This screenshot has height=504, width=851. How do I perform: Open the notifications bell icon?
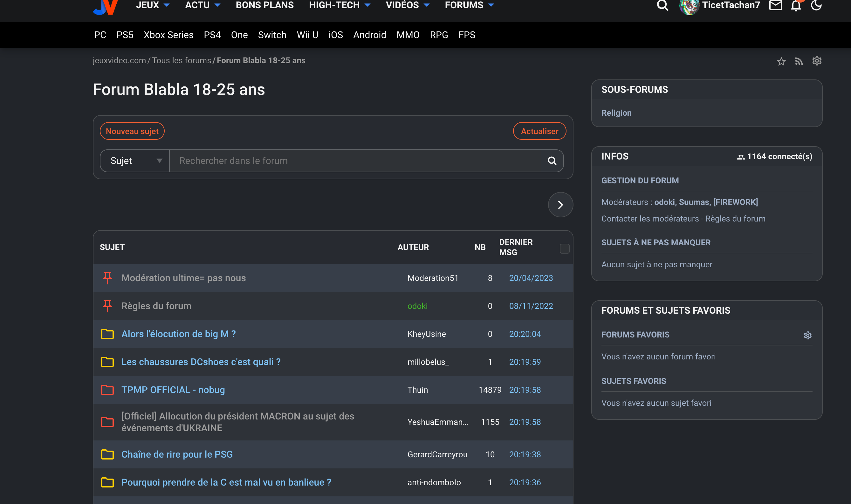pos(796,5)
